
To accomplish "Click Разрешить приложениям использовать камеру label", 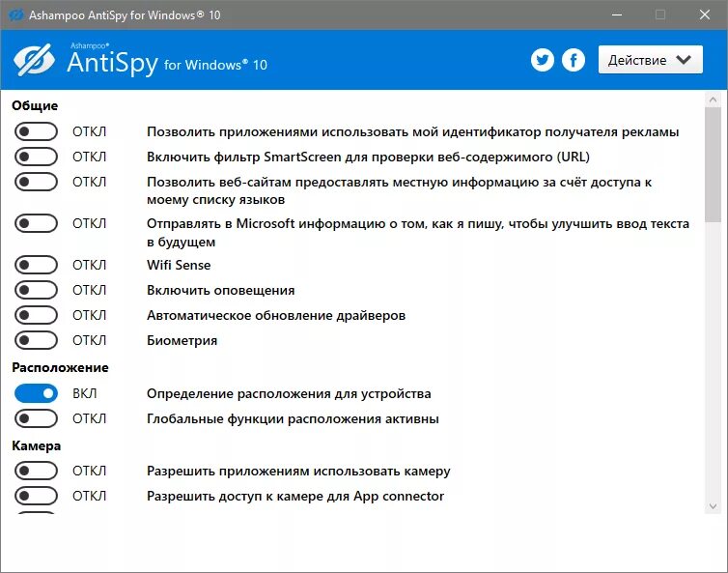I will (298, 472).
